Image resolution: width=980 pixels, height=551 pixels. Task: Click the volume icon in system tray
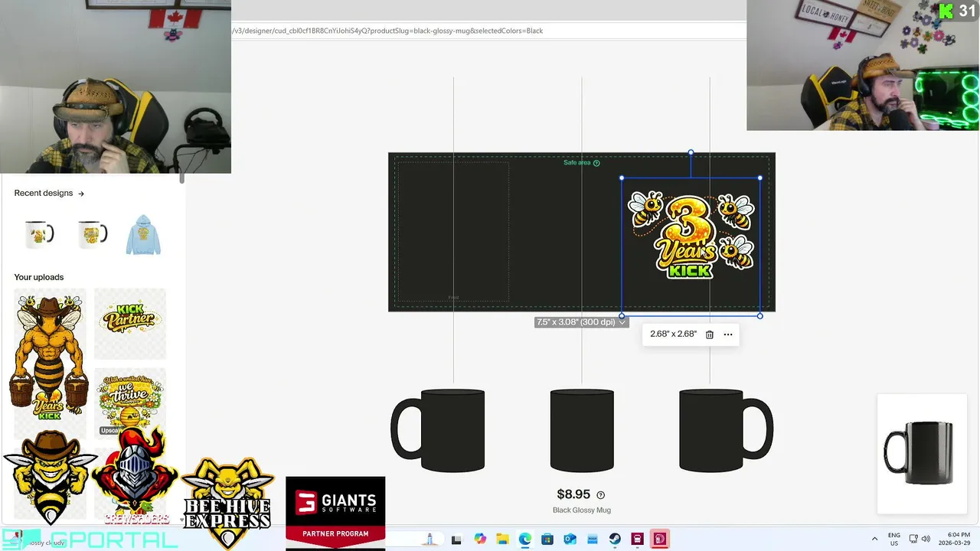(926, 540)
